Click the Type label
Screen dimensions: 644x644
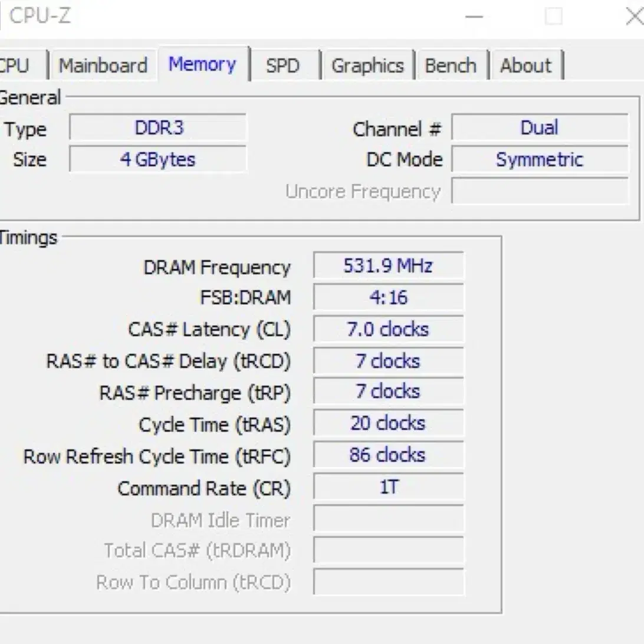pyautogui.click(x=25, y=130)
